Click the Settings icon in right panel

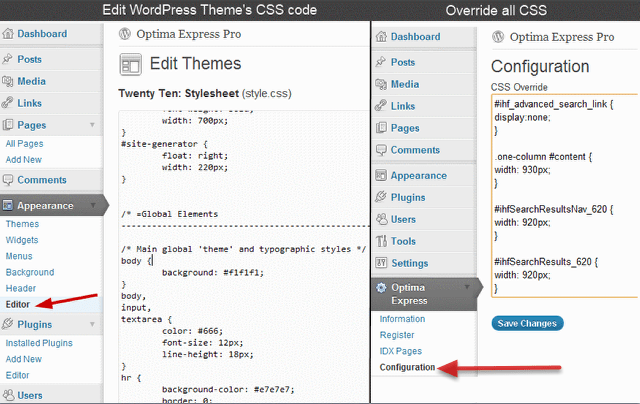coord(381,263)
